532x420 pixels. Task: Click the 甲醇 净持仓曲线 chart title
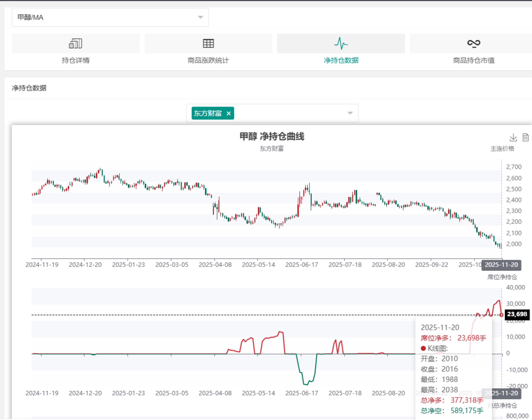pyautogui.click(x=272, y=136)
